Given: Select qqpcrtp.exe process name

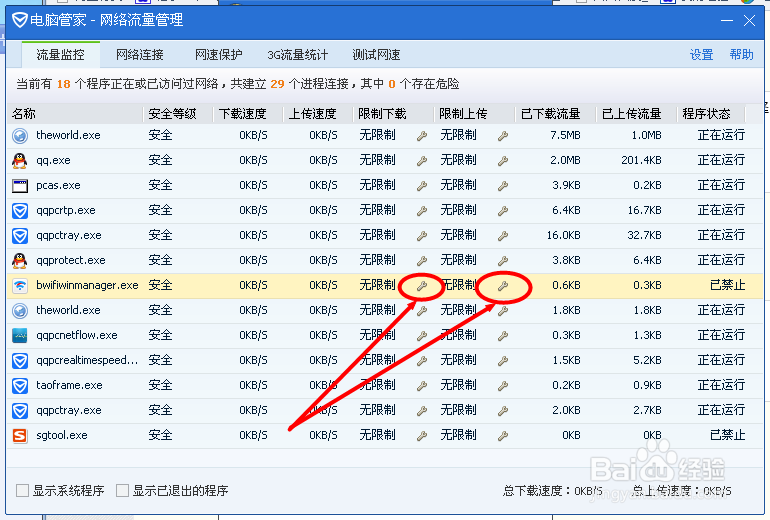Looking at the screenshot, I should pyautogui.click(x=66, y=211).
